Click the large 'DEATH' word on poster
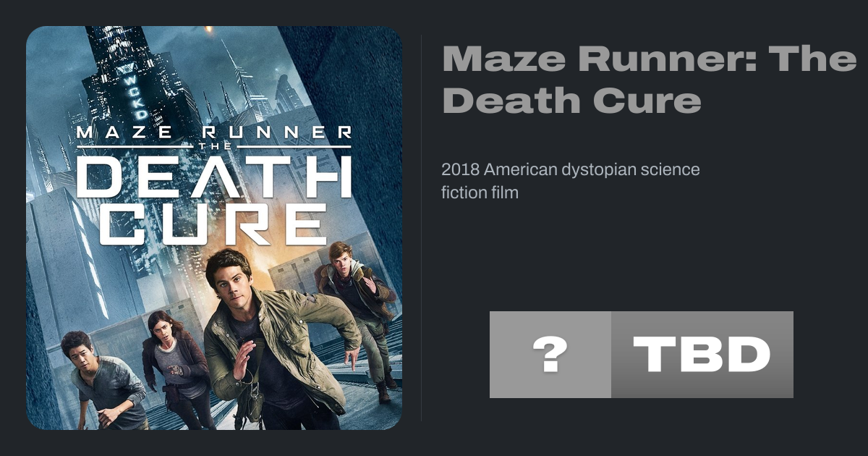 [x=214, y=176]
